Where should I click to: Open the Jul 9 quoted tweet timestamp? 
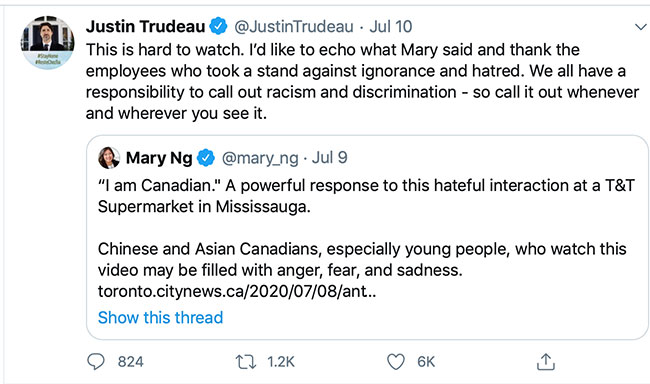330,158
